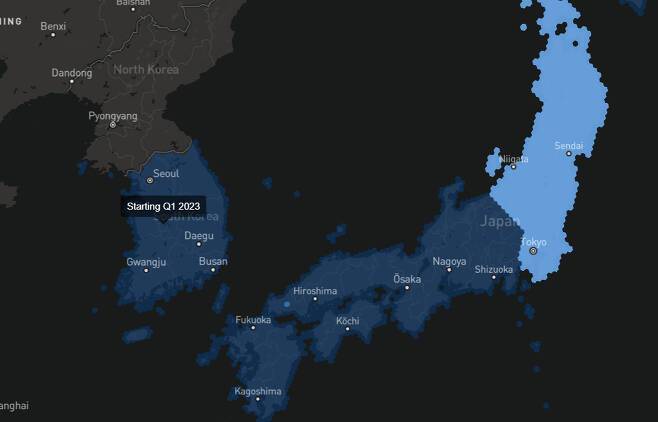Click the Kagoshima city marker
This screenshot has width=658, height=422.
[x=257, y=398]
